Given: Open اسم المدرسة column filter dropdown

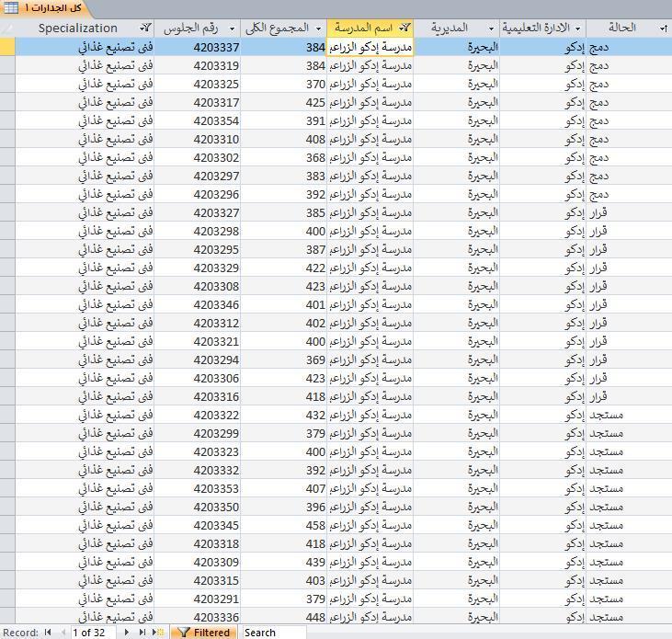Looking at the screenshot, I should (405, 29).
